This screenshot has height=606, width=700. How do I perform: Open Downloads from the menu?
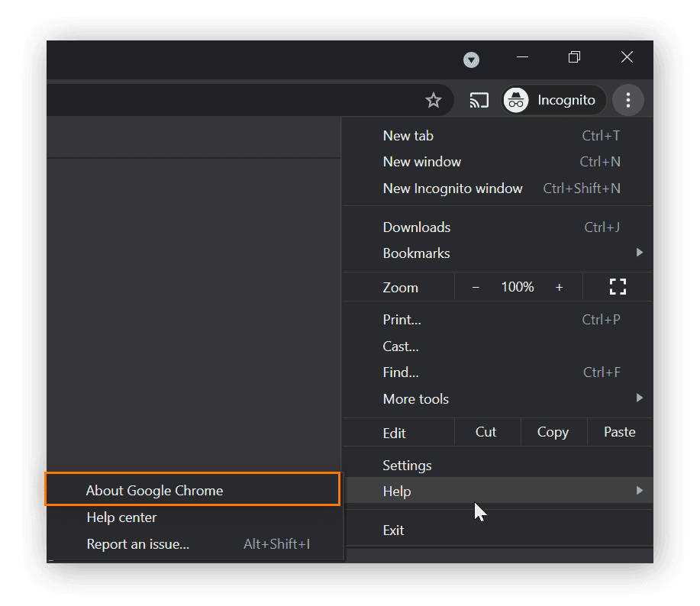click(x=497, y=227)
